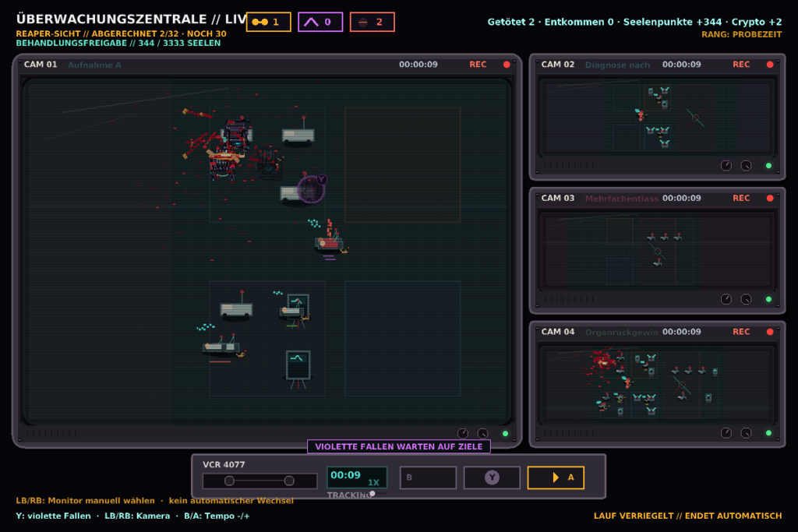Click the left handle of the VCR slider
798x532 pixels.
pyautogui.click(x=230, y=481)
